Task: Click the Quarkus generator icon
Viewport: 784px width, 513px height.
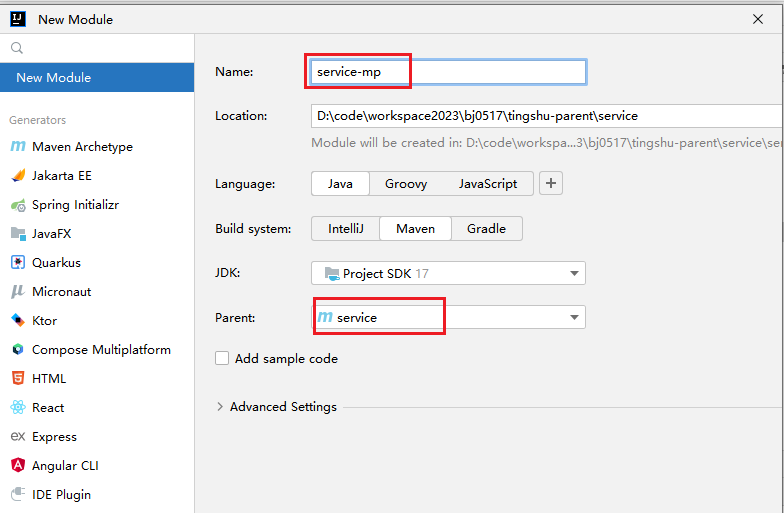Action: 18,262
